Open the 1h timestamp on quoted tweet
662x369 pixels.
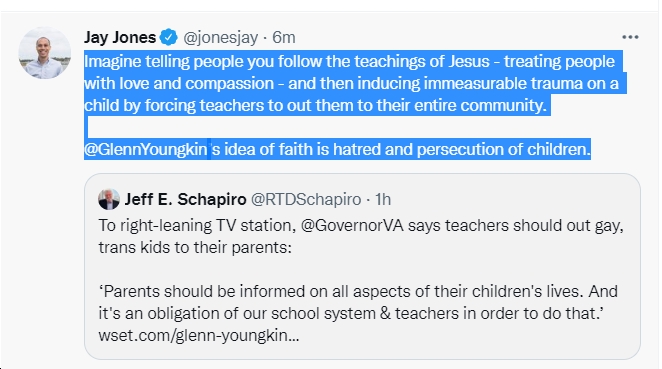point(383,199)
